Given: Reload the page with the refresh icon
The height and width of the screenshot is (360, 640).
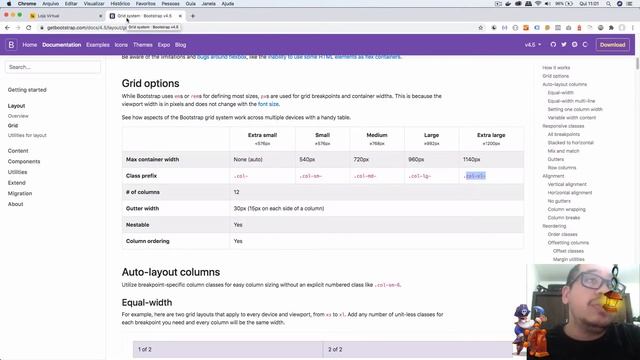Looking at the screenshot, I should [x=29, y=27].
